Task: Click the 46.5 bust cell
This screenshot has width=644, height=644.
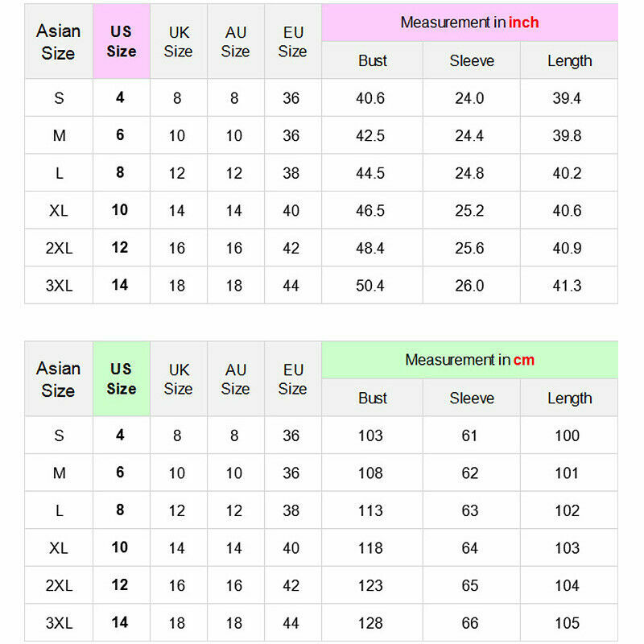Action: (370, 211)
